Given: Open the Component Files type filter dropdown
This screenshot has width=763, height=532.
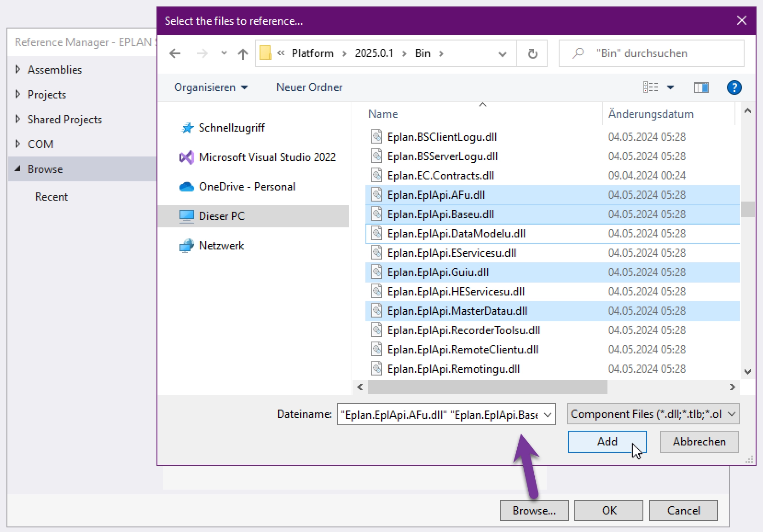Looking at the screenshot, I should 653,414.
